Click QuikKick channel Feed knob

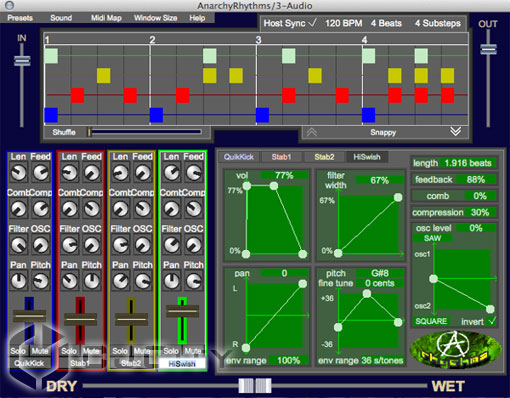point(41,173)
